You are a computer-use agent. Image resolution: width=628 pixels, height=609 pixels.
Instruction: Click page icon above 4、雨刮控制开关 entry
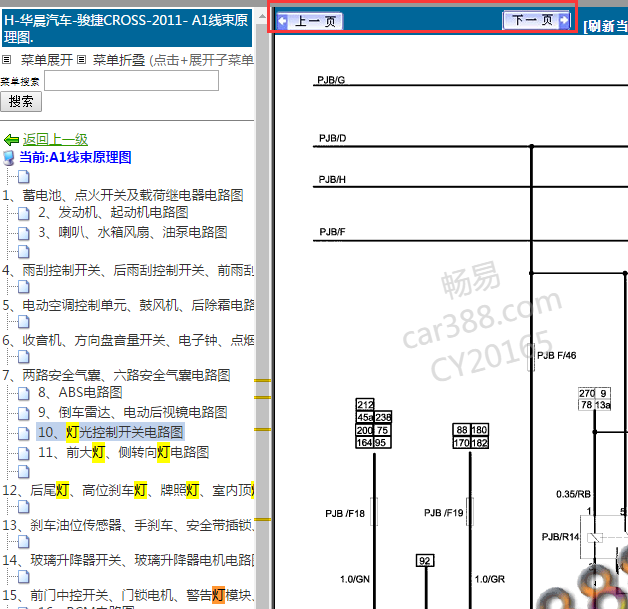pos(24,252)
